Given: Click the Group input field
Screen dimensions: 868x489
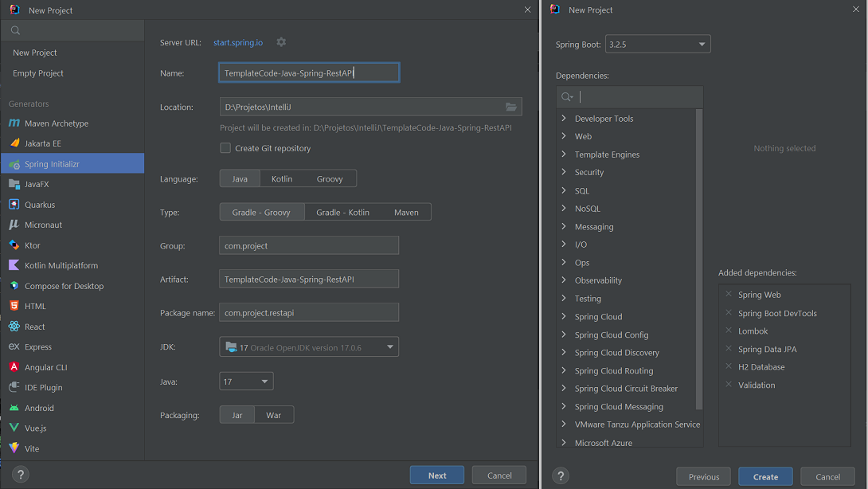Looking at the screenshot, I should [309, 245].
